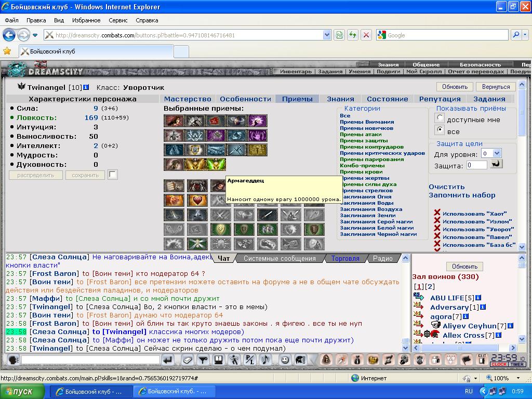
Task: Open the Сервис browser menu
Action: point(118,20)
